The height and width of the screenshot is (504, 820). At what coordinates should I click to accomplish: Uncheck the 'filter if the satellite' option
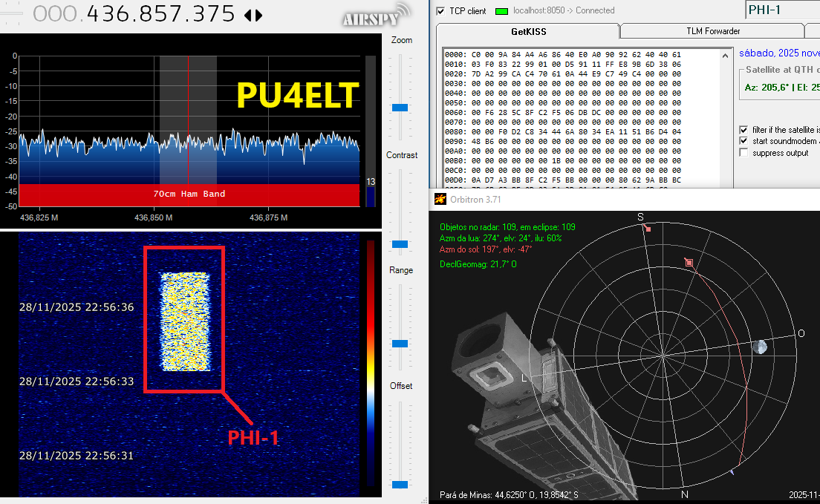point(743,129)
